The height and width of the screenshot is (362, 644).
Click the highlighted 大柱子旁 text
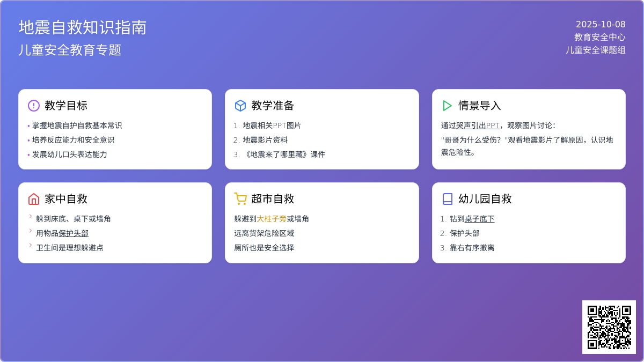(272, 219)
